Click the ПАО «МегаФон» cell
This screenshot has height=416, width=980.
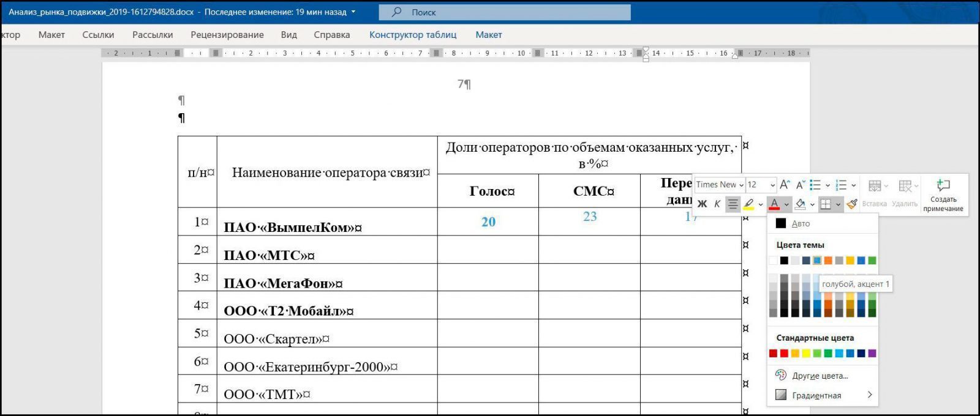(327, 277)
